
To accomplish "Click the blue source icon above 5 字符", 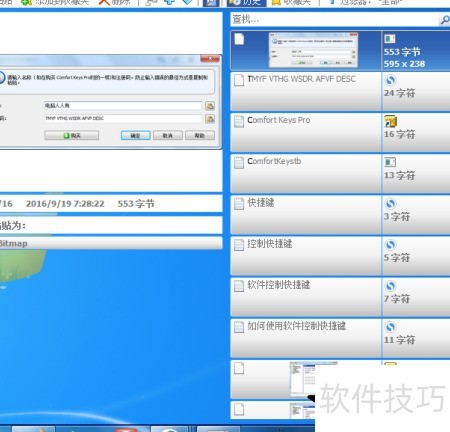I will tap(390, 245).
